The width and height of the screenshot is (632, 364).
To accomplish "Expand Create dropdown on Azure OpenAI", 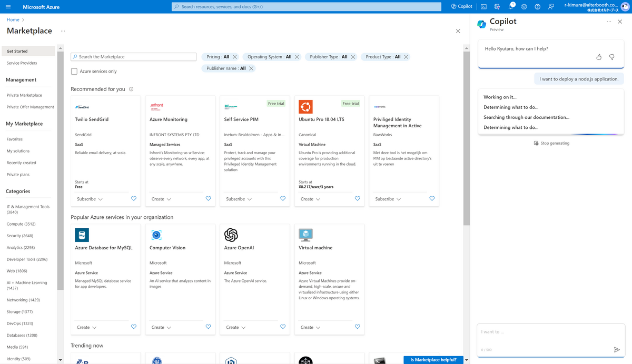I will coord(235,327).
